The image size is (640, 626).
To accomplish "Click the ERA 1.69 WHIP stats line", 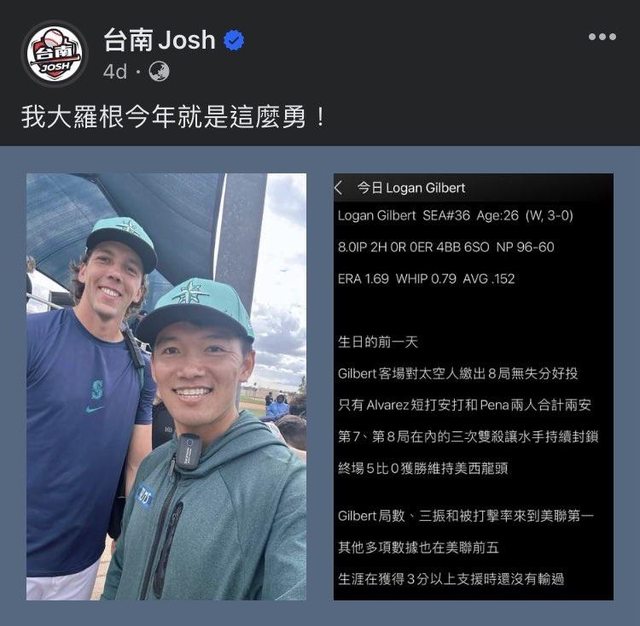I will [426, 279].
